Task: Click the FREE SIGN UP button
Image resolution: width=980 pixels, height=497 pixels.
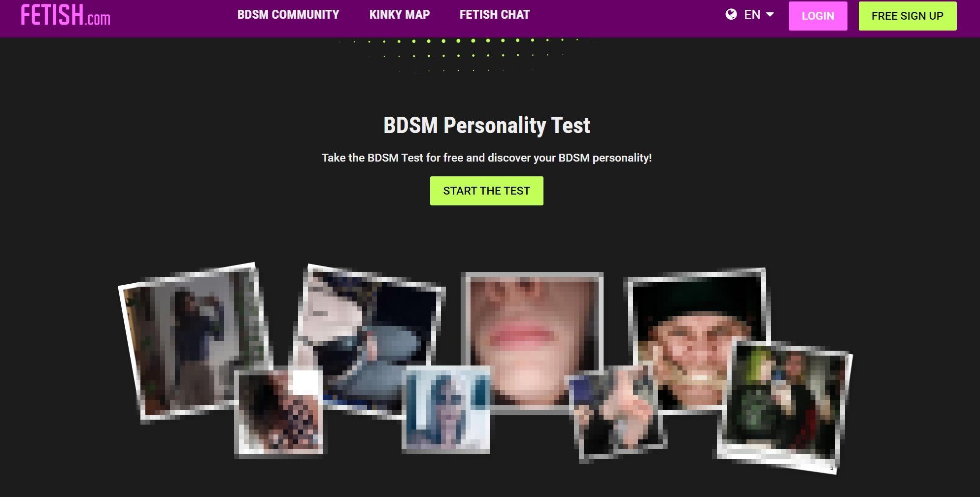Action: pyautogui.click(x=908, y=16)
